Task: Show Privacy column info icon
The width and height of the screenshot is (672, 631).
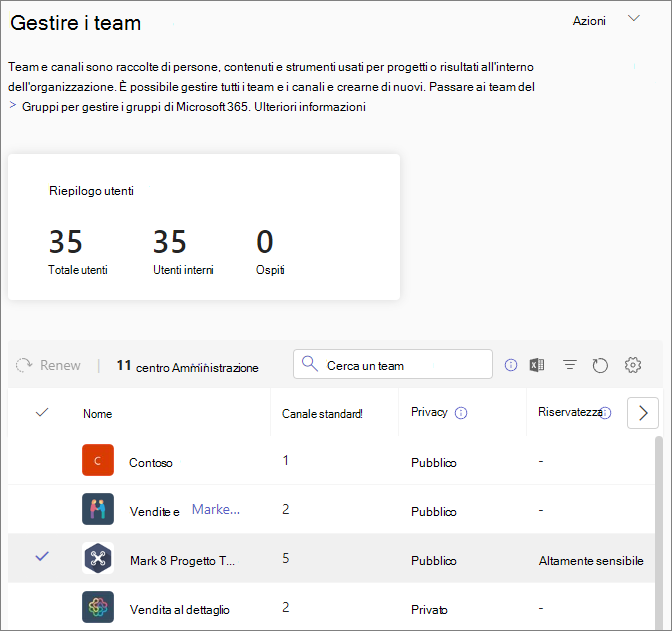Action: (461, 413)
